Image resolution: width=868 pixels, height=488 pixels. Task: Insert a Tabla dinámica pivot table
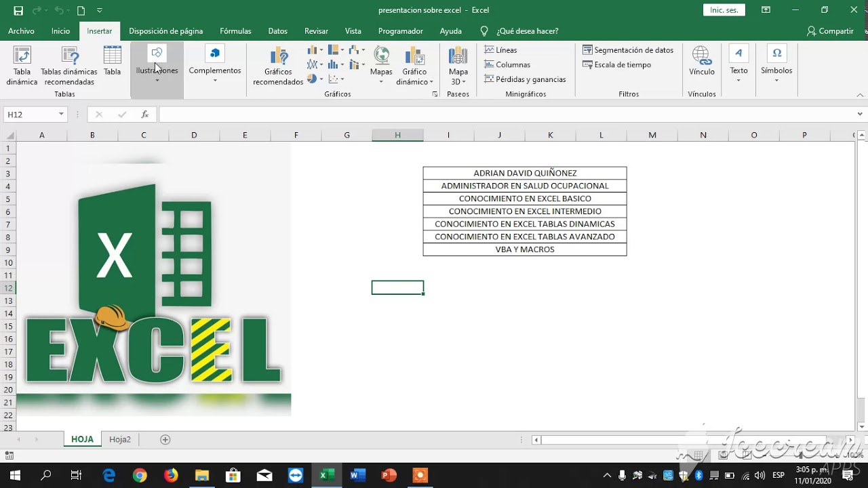[22, 66]
